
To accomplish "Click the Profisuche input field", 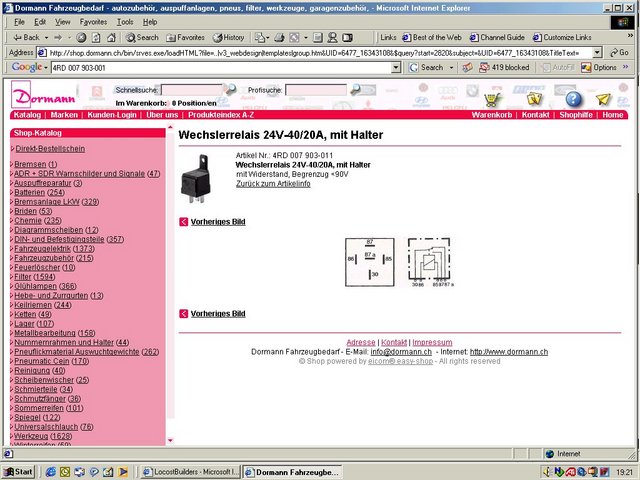I will [316, 90].
